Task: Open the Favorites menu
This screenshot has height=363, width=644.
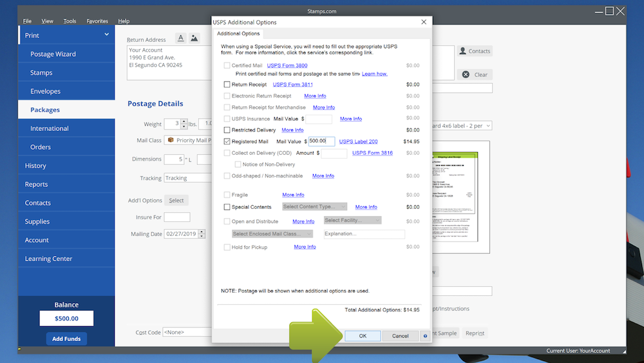Action: click(x=97, y=21)
